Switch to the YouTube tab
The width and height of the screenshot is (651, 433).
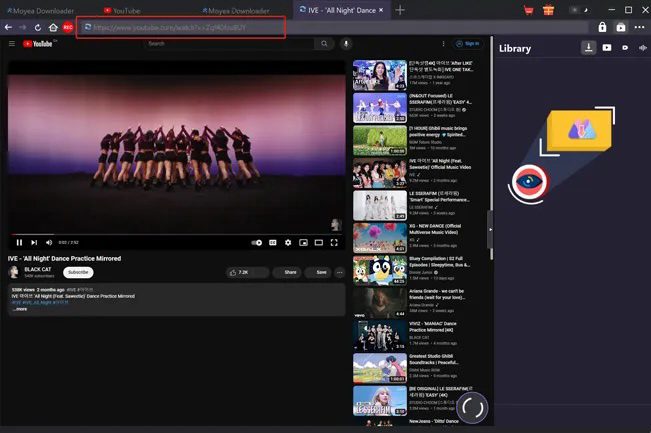pyautogui.click(x=126, y=10)
